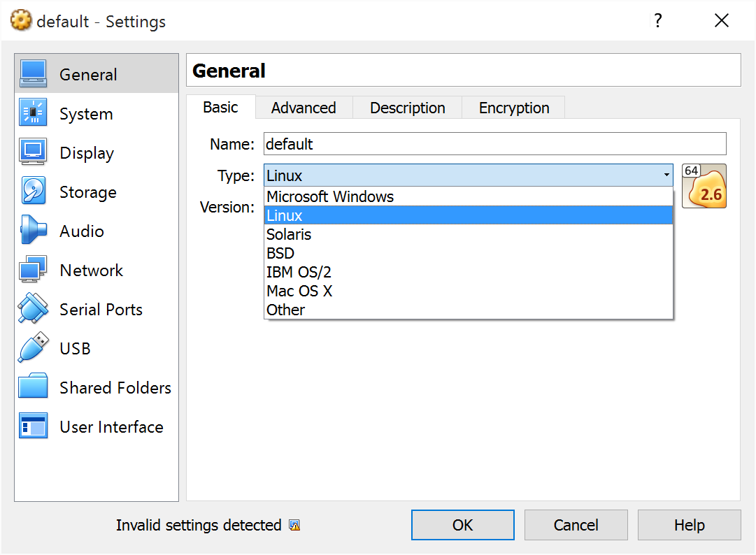The image size is (756, 555).
Task: Click the Cancel button
Action: (x=576, y=525)
